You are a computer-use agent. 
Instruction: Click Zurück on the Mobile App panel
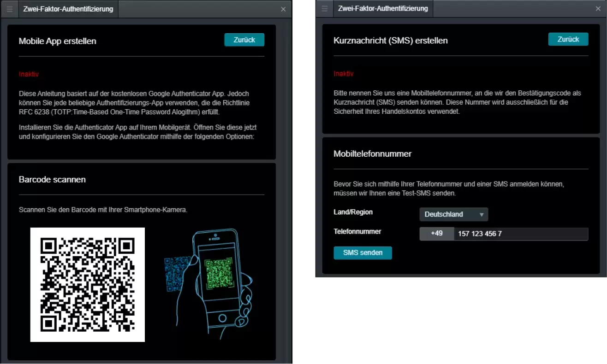tap(244, 40)
